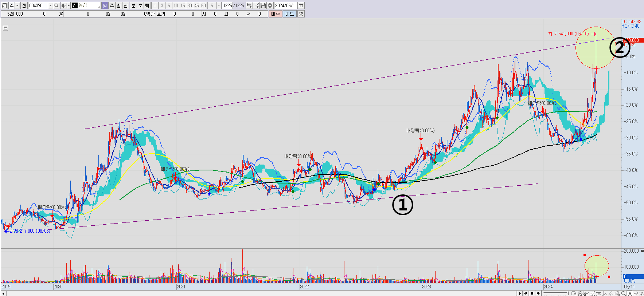The height and width of the screenshot is (296, 644).
Task: Click the chart panel layout icon at top-left
Action: click(4, 5)
